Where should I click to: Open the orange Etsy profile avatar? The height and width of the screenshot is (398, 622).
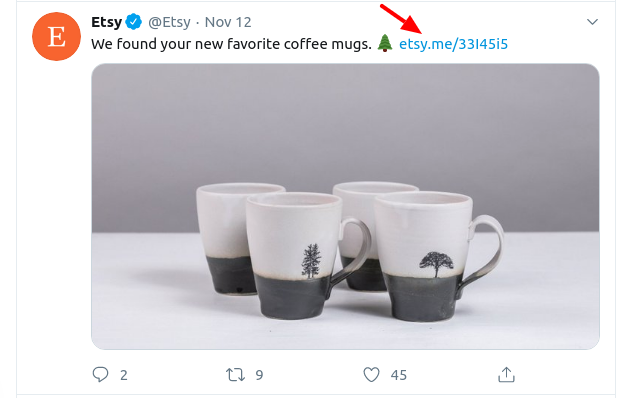[56, 37]
